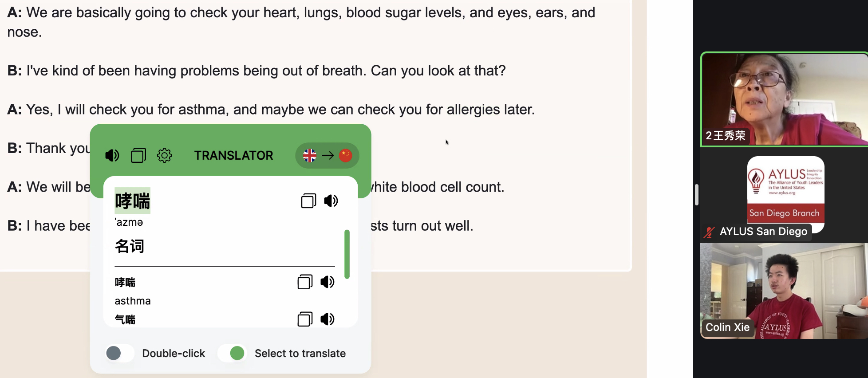868x378 pixels.
Task: Click the China flag target language
Action: 345,156
